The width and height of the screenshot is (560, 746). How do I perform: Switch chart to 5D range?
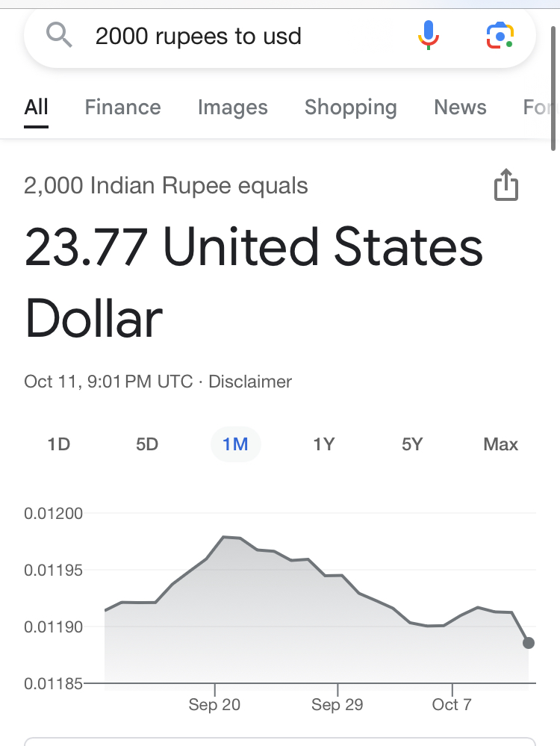click(147, 444)
